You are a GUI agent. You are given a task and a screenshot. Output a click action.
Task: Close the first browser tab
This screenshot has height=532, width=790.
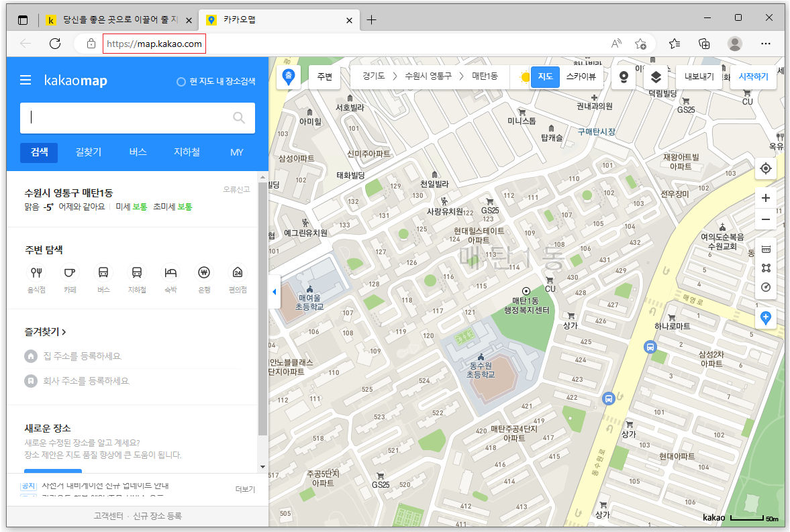(189, 20)
